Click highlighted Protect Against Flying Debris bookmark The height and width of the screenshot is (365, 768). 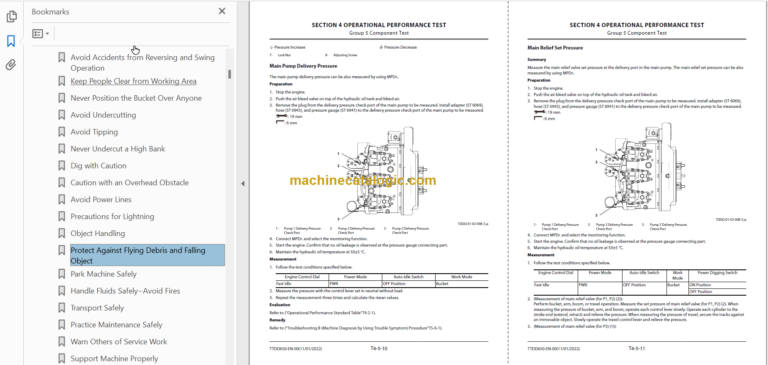tap(147, 255)
